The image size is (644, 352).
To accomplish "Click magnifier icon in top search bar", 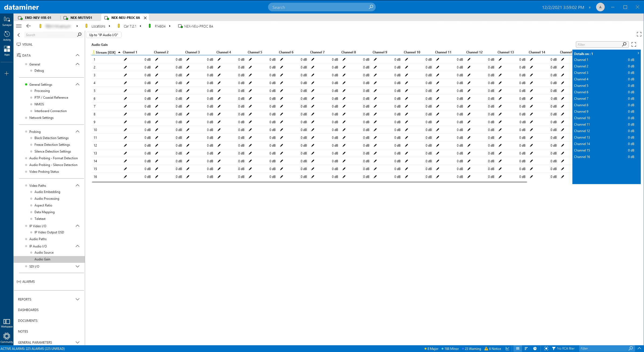I will tap(371, 7).
